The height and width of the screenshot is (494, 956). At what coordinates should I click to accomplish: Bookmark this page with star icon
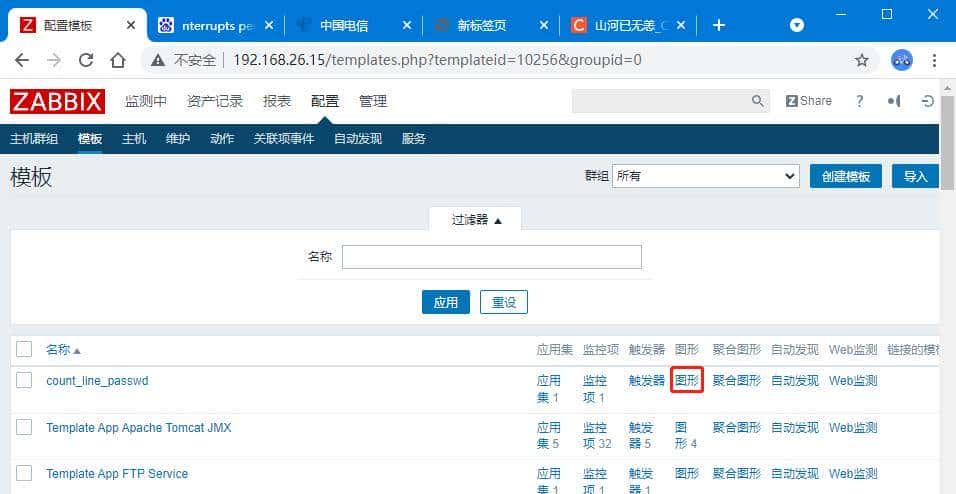861,60
